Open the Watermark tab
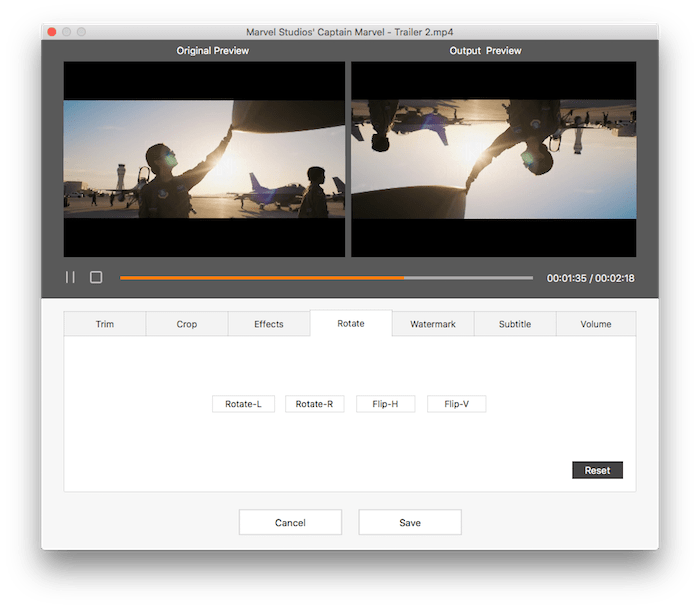This screenshot has height=609, width=700. [433, 324]
